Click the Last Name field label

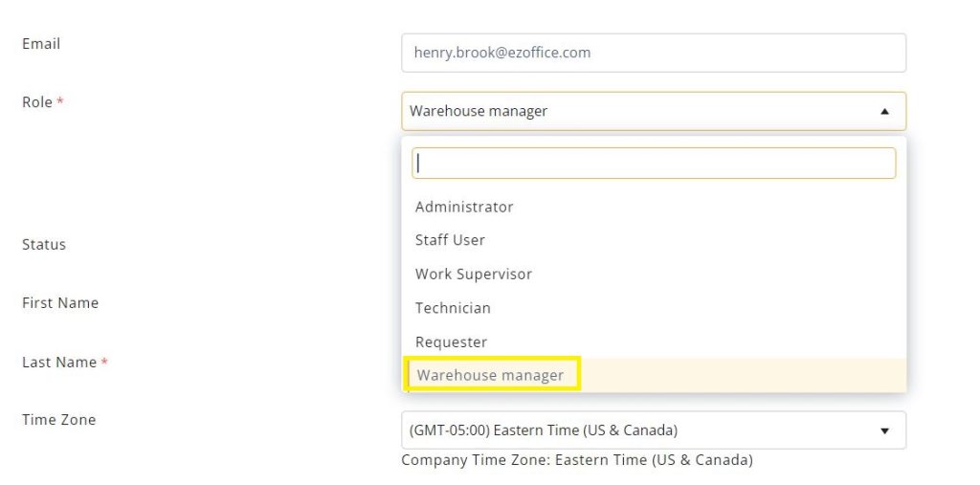pyautogui.click(x=59, y=363)
